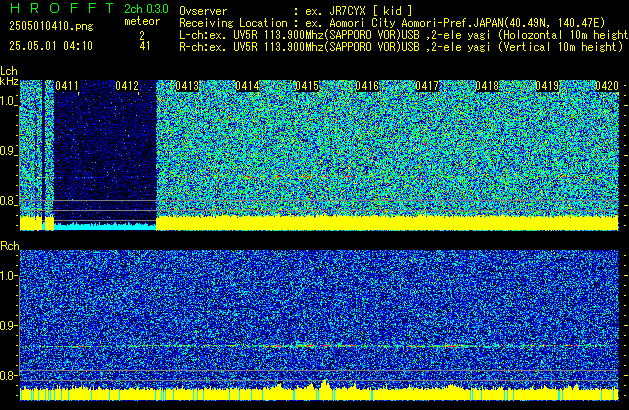Click the 0420 time marker
629x410 pixels.
[x=607, y=86]
